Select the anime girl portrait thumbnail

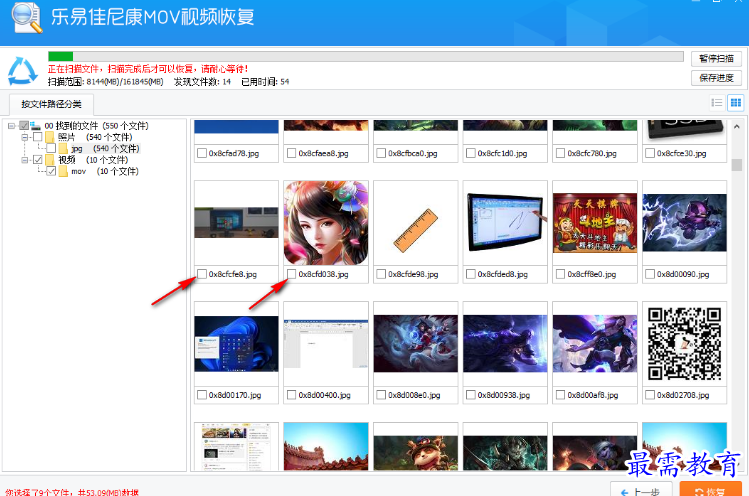326,223
